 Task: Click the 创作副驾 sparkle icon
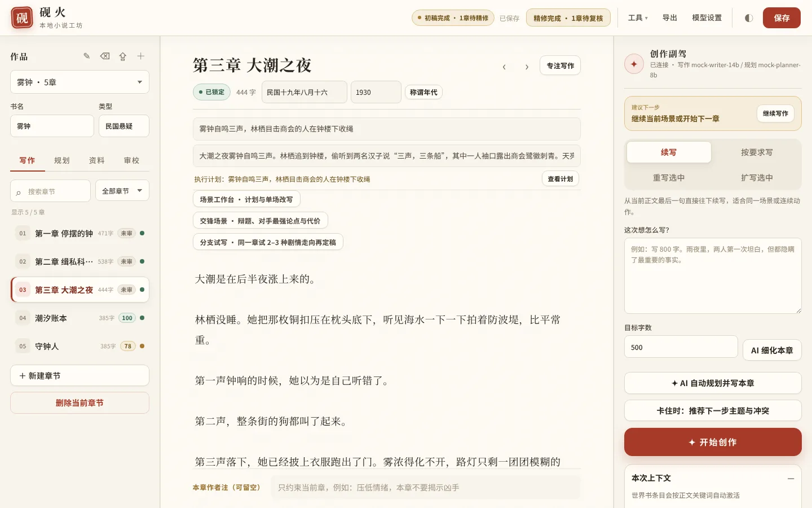pyautogui.click(x=634, y=64)
